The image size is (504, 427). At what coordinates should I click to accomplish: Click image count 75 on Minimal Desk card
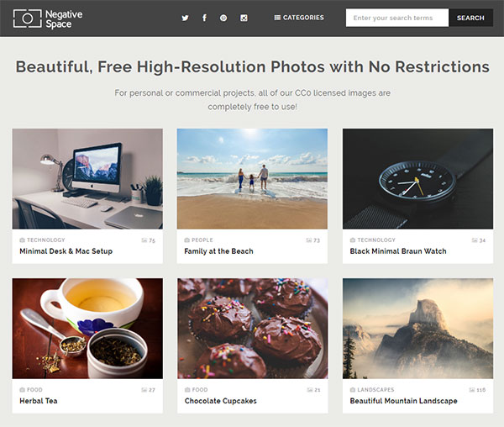[149, 240]
